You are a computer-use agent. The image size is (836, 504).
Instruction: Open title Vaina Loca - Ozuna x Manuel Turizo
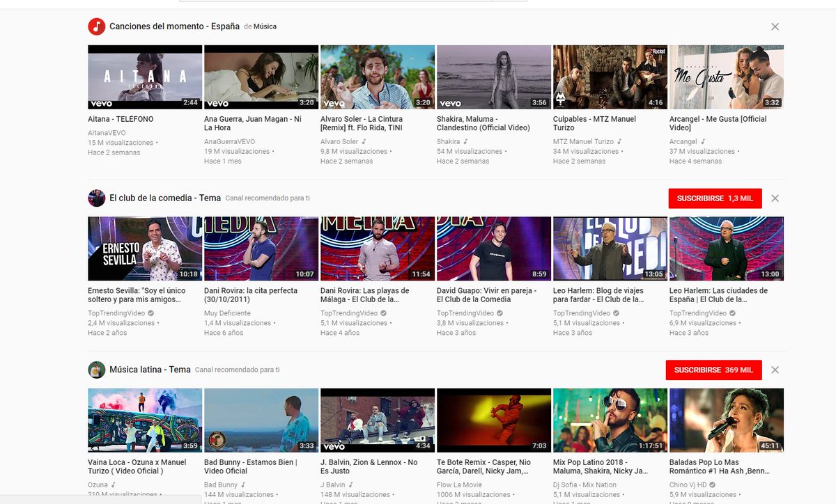[137, 466]
